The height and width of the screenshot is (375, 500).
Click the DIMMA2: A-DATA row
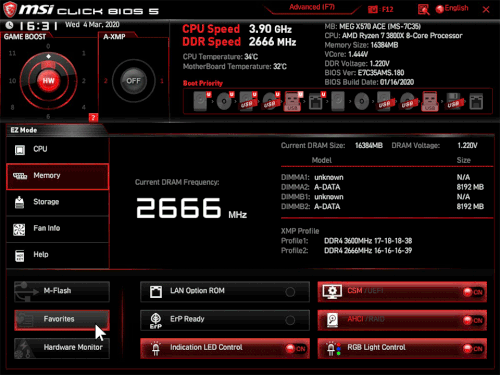point(382,187)
